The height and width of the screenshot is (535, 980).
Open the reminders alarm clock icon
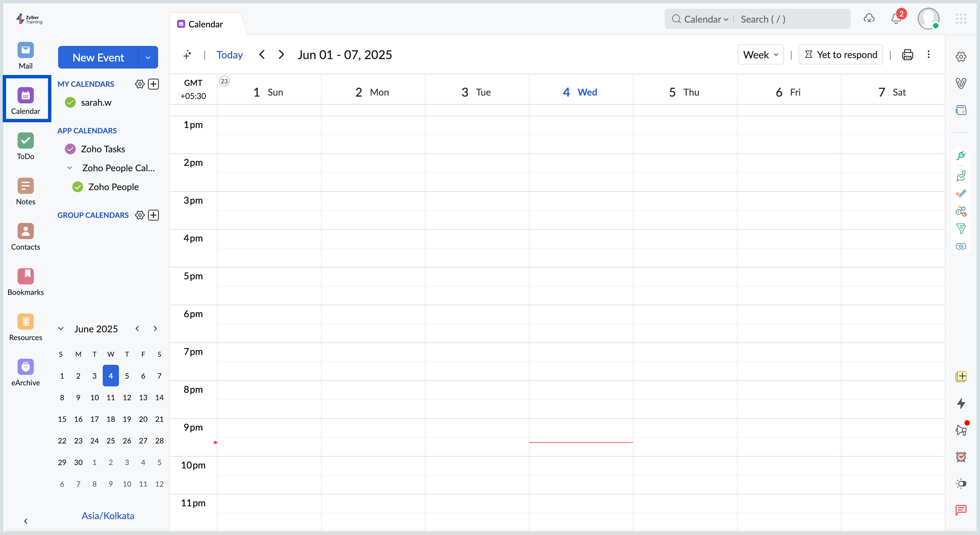pyautogui.click(x=961, y=457)
